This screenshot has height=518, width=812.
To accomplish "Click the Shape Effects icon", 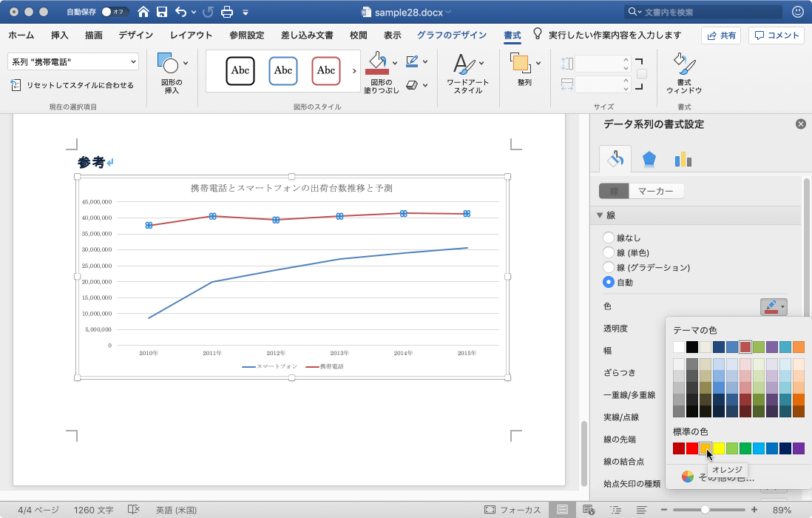I will (x=412, y=85).
